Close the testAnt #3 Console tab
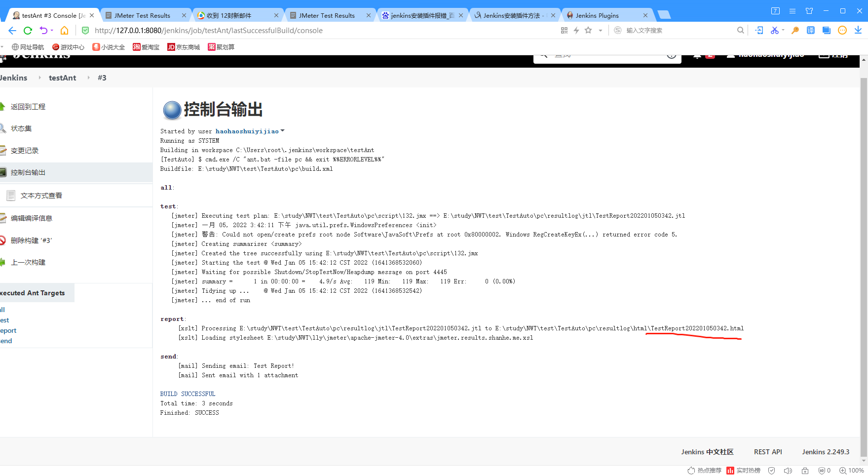 click(x=92, y=15)
